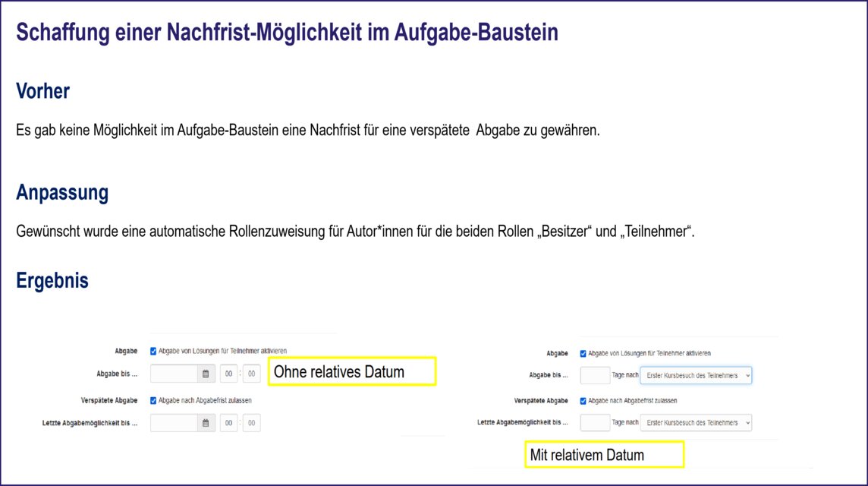The height and width of the screenshot is (486, 868).
Task: Click the slide title 'Schaffung einer Nachfrist-Möglichkeit im Aufgabe-Baustein'
Action: click(287, 32)
